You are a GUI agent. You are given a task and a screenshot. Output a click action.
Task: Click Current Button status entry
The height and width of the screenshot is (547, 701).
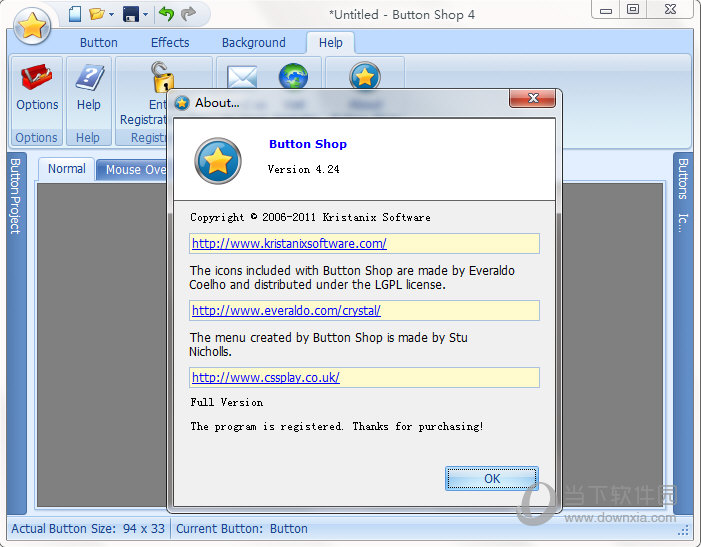click(x=242, y=529)
